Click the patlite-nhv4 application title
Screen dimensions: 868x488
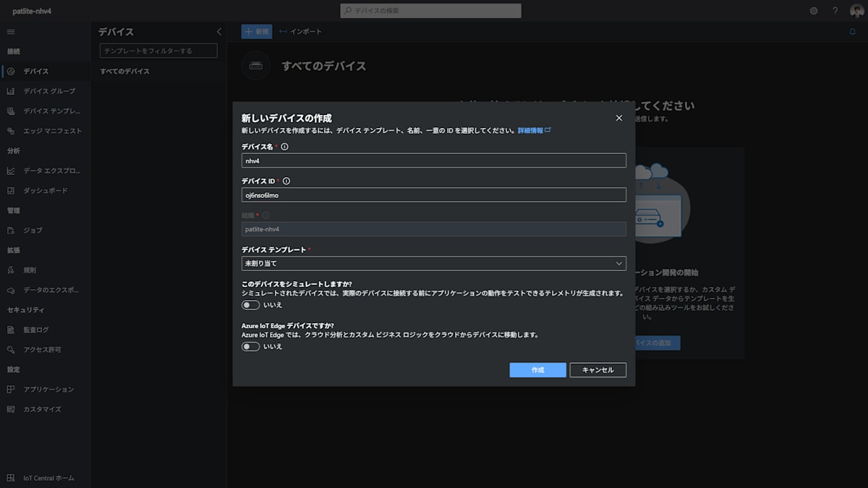pyautogui.click(x=32, y=11)
